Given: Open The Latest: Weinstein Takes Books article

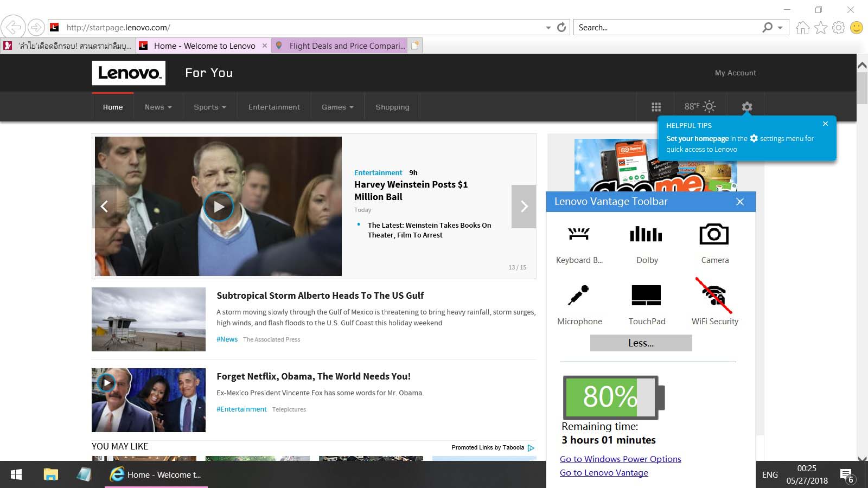Looking at the screenshot, I should click(x=429, y=230).
